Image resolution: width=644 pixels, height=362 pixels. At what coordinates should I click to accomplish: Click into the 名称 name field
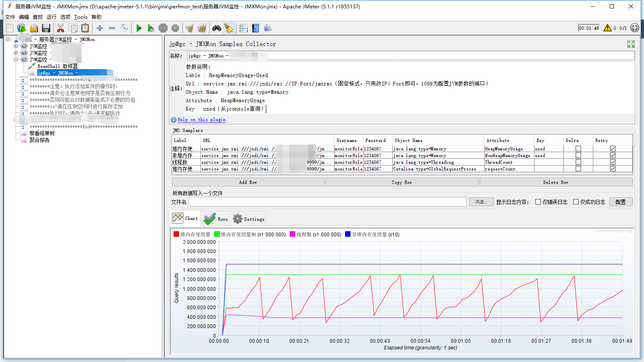point(410,56)
